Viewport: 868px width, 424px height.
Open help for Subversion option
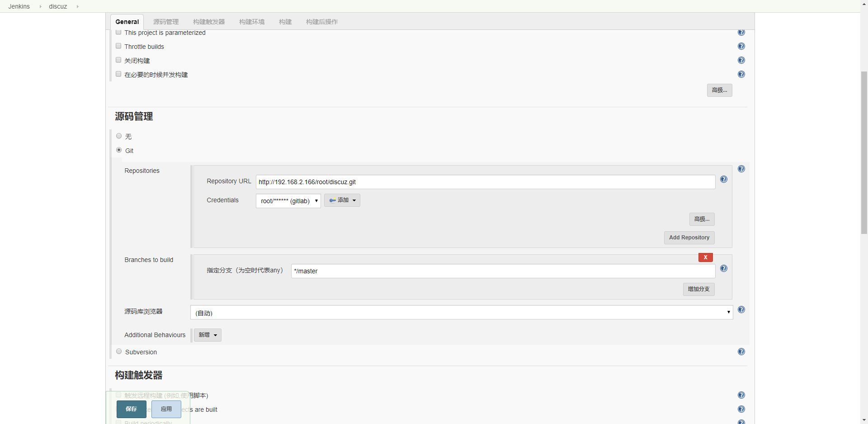(741, 352)
